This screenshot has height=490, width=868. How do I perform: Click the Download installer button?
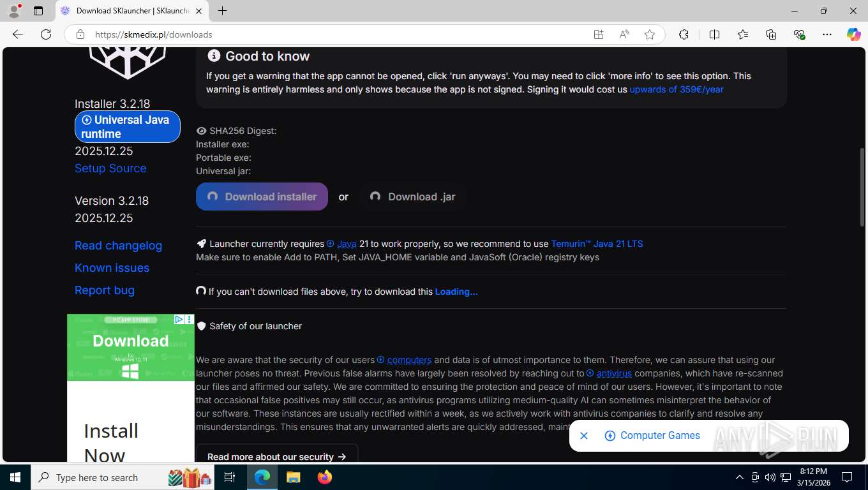coord(262,197)
